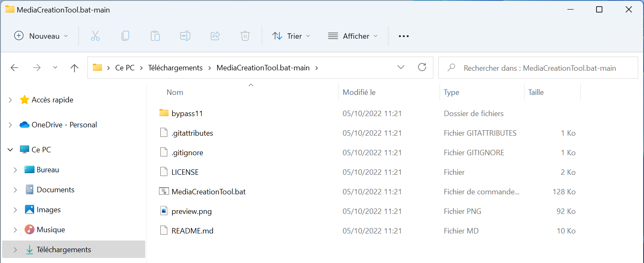Viewport: 644px width, 263px height.
Task: Click the README.md file name
Action: pos(192,231)
